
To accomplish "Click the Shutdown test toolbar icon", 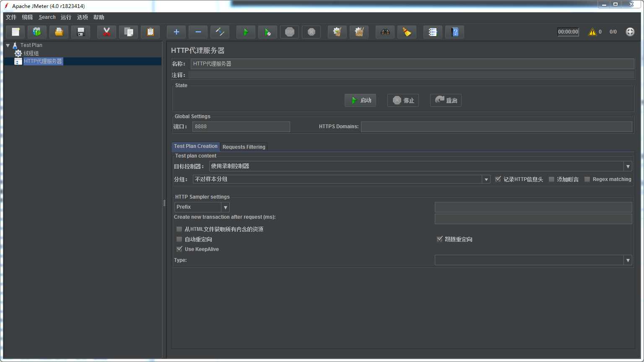I will (312, 32).
